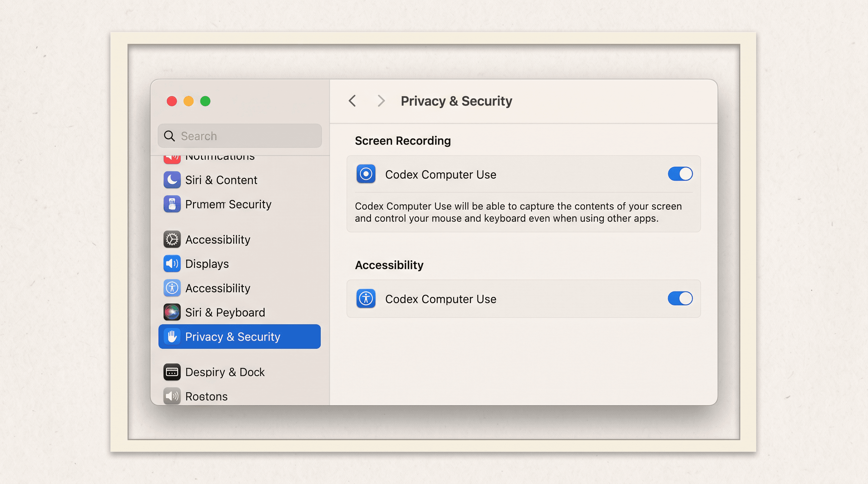Click Codex Computer Use label under Screen Recording
Viewport: 868px width, 484px height.
click(441, 174)
